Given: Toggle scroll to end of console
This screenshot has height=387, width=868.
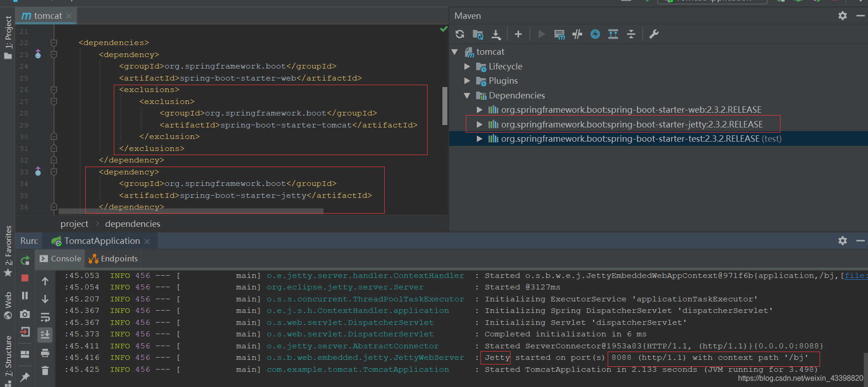Looking at the screenshot, I should click(45, 335).
